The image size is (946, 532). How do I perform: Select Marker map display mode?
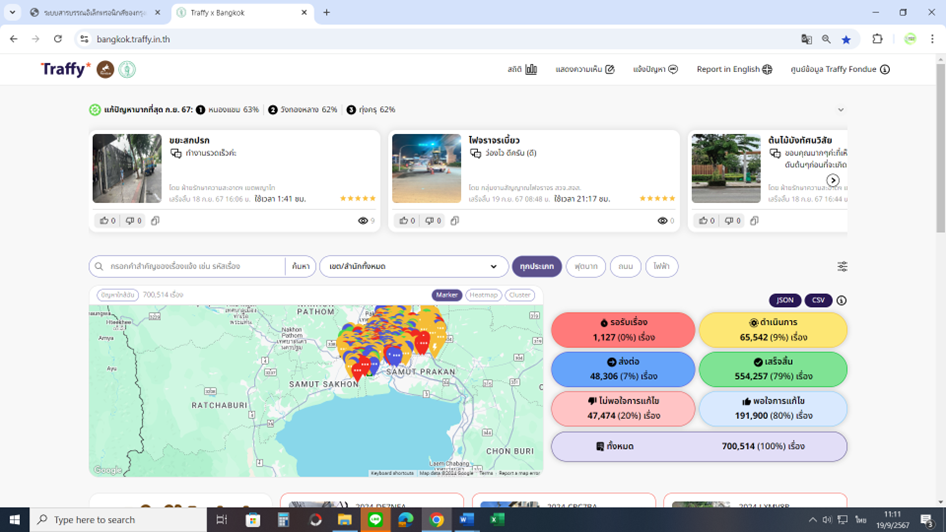pos(446,295)
